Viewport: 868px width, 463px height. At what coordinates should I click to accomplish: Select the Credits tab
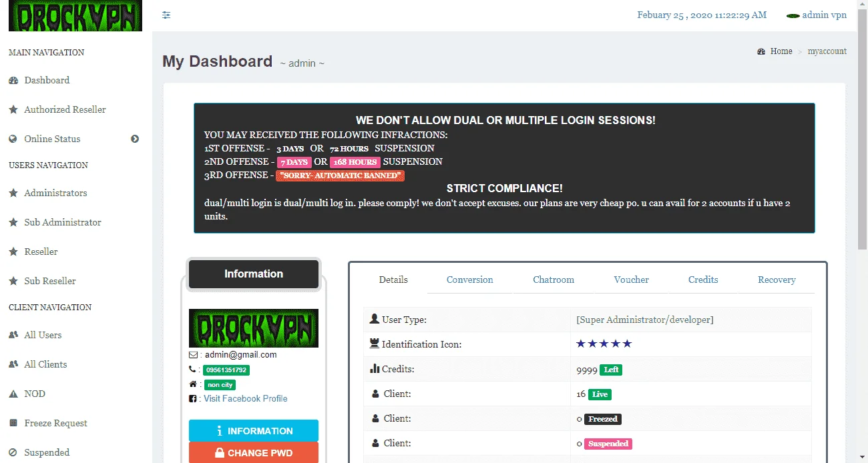click(703, 280)
